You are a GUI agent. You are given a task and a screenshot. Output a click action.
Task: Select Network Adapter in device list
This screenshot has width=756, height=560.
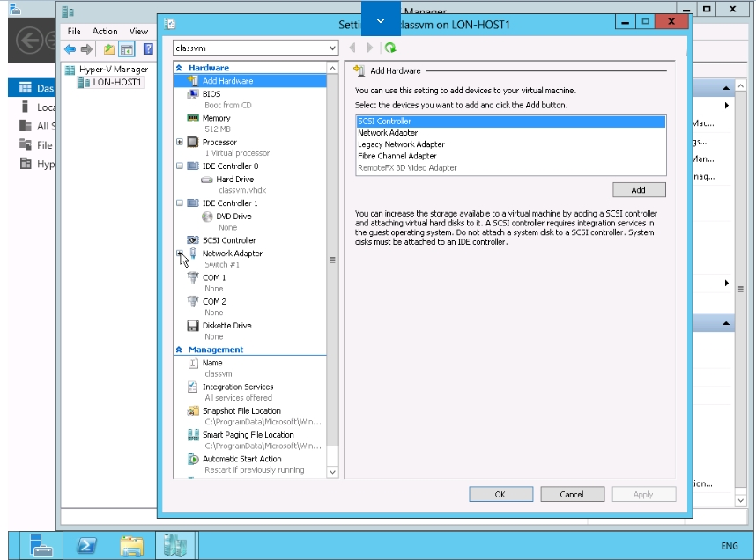[510, 133]
